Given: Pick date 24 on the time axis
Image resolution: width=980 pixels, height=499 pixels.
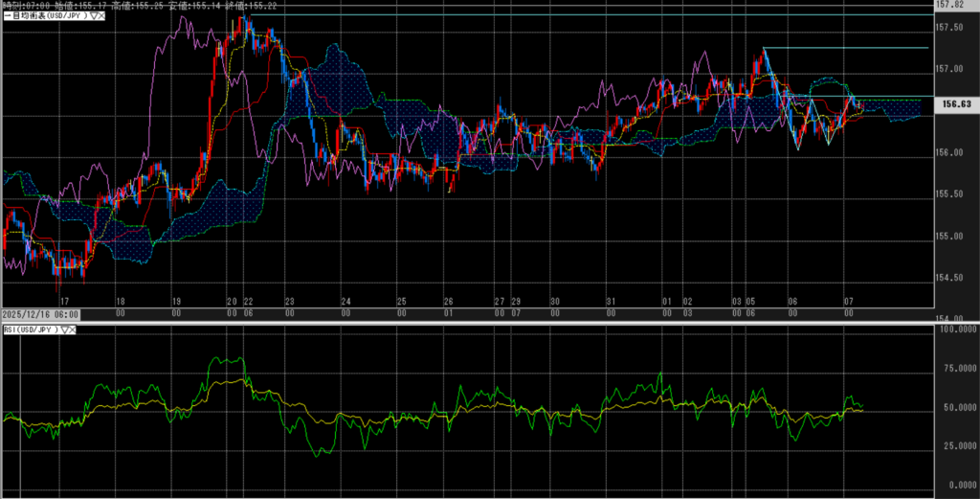Looking at the screenshot, I should (345, 301).
